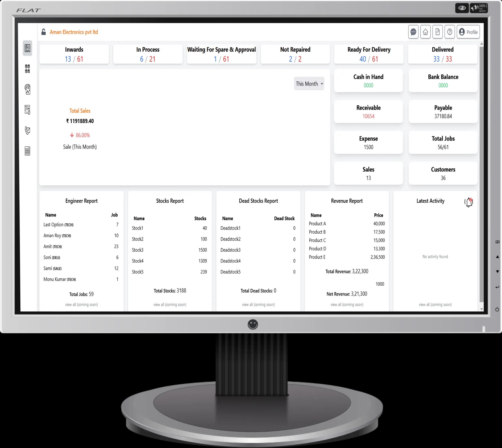
Task: Click the chat bubble icon in header
Action: click(413, 32)
